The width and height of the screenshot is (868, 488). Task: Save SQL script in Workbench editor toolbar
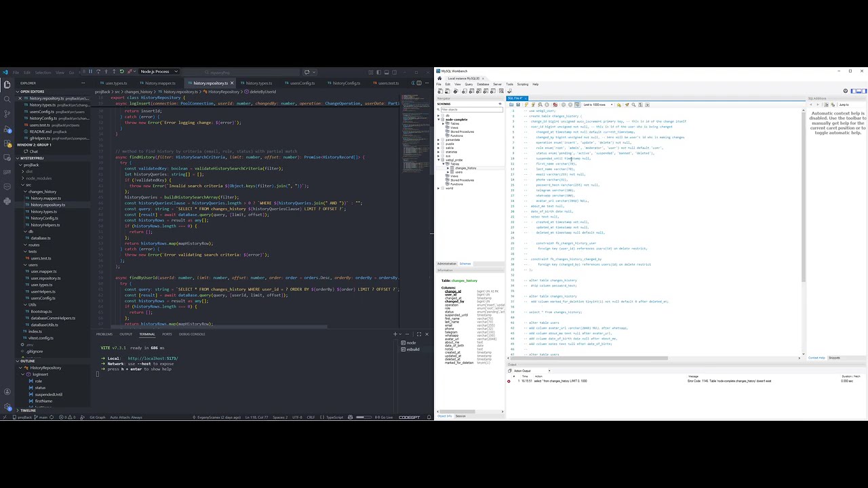pyautogui.click(x=518, y=104)
